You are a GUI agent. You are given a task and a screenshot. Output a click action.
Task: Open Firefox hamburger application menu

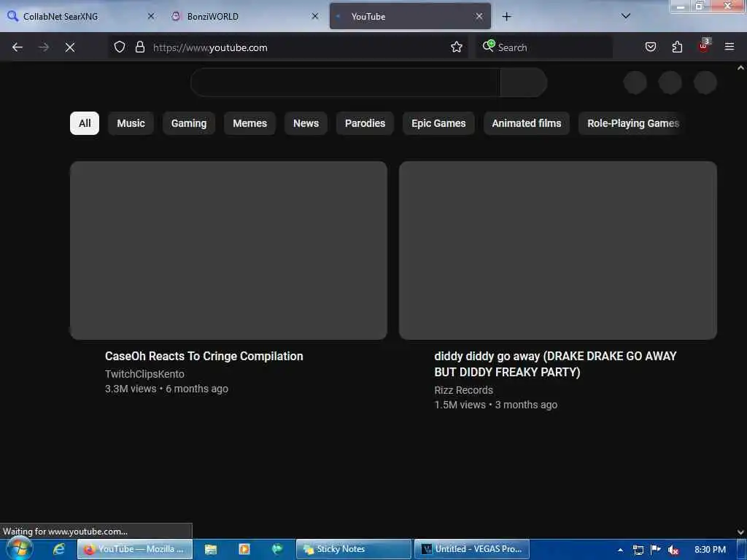[729, 47]
